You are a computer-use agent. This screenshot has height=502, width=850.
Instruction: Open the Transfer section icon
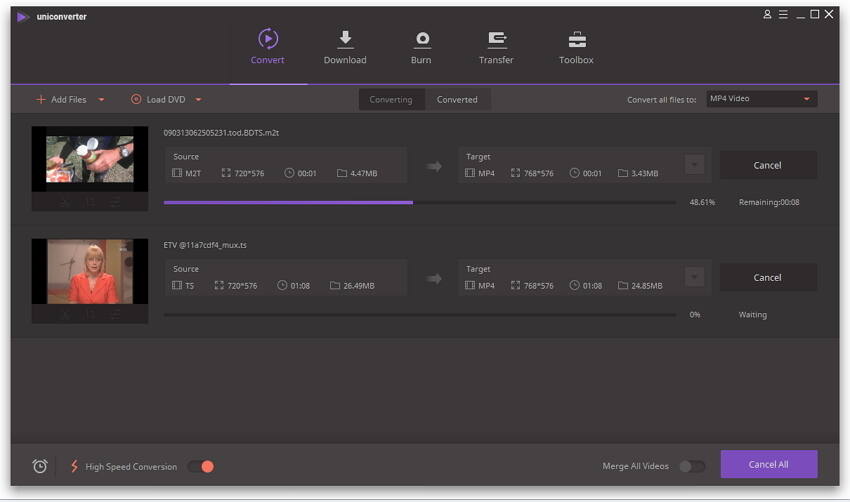coord(497,39)
